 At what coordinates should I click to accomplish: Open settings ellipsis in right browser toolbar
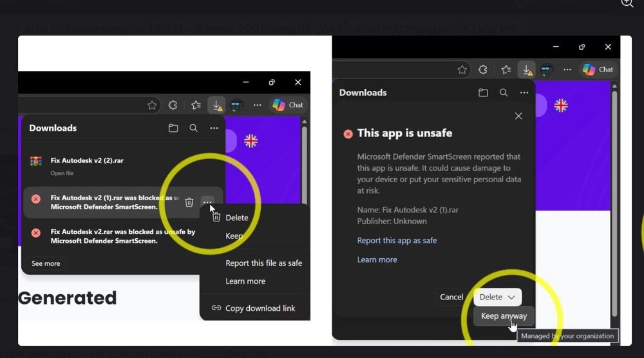[x=567, y=70]
